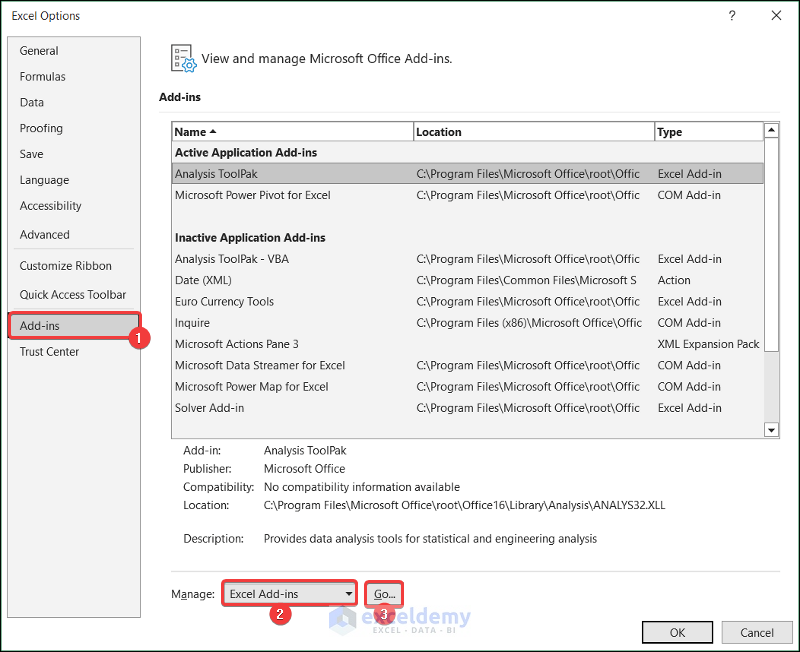Image resolution: width=800 pixels, height=652 pixels.
Task: Select the Inquire add-in row
Action: point(468,323)
